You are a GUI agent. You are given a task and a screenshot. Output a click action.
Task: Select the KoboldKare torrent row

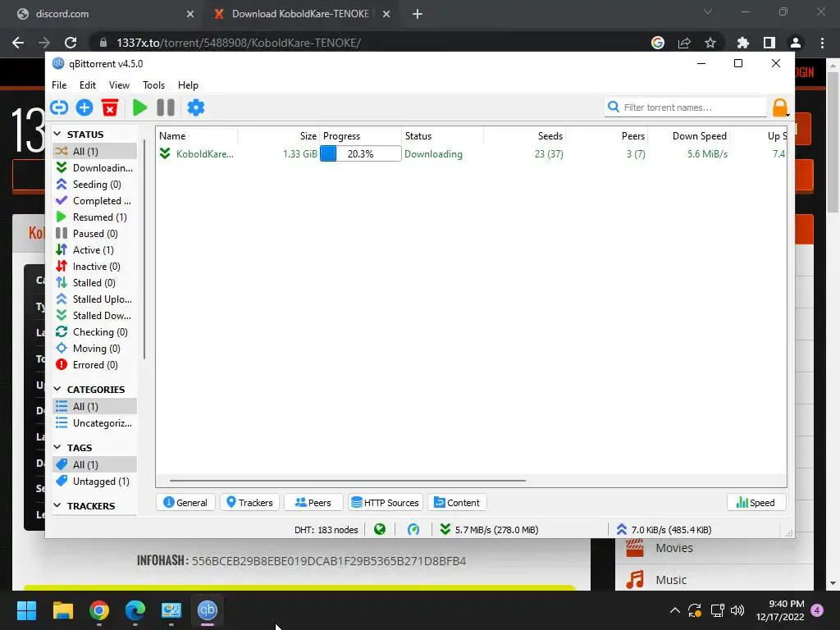click(x=472, y=154)
